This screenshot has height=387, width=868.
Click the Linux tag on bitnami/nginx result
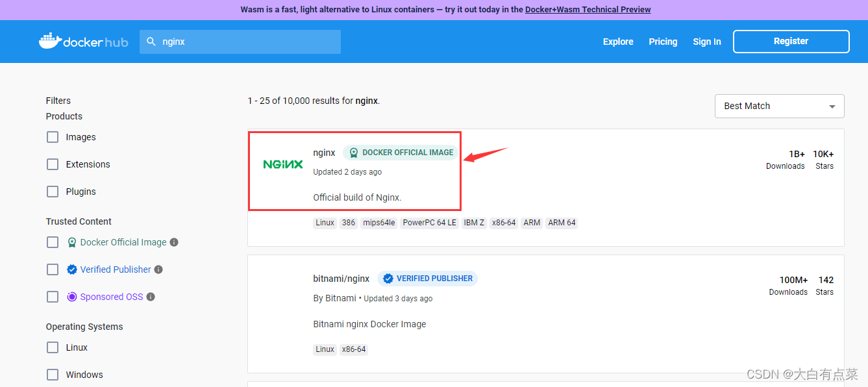click(x=325, y=349)
